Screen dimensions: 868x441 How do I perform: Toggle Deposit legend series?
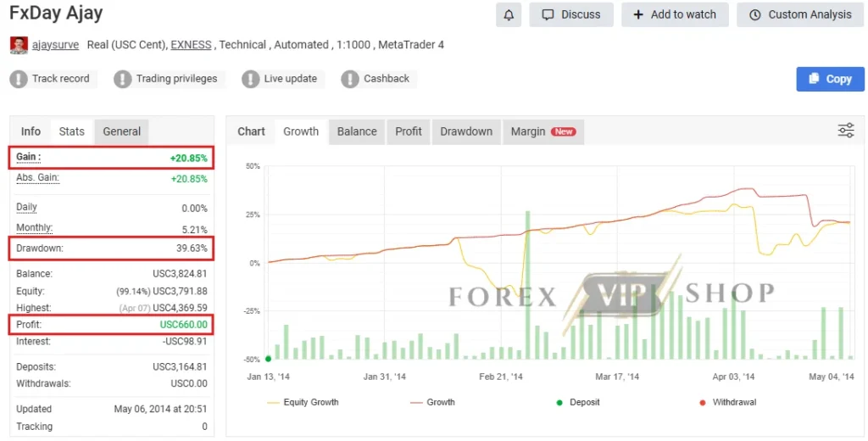(578, 402)
